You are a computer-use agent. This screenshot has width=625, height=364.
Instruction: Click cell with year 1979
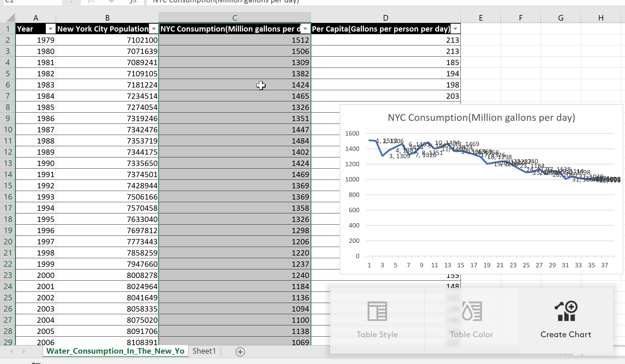(x=36, y=40)
